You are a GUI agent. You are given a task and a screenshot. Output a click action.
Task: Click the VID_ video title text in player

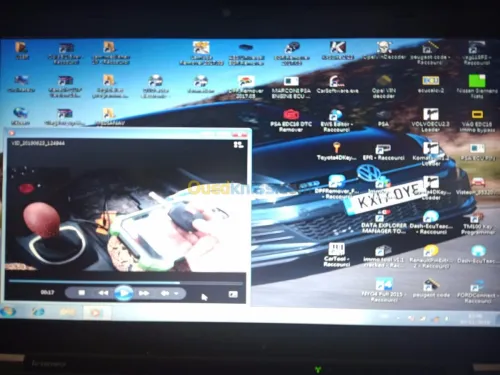pos(38,143)
